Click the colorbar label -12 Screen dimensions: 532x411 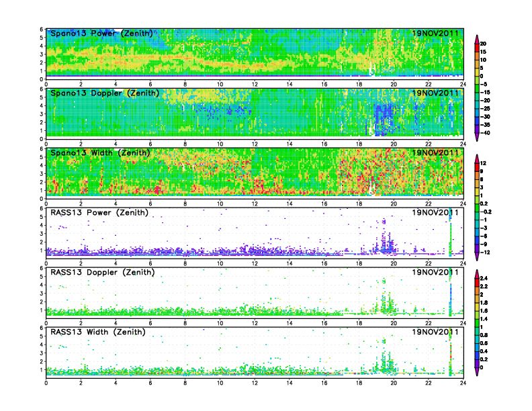485,253
